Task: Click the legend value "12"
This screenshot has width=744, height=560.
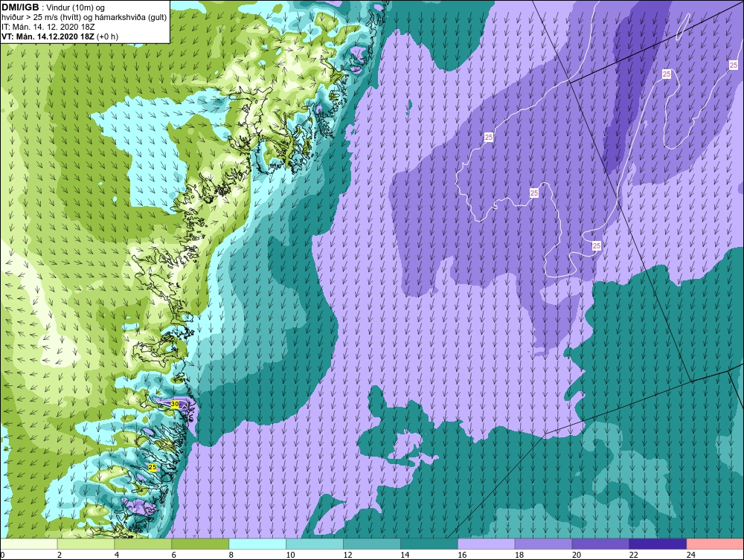Action: tap(347, 555)
